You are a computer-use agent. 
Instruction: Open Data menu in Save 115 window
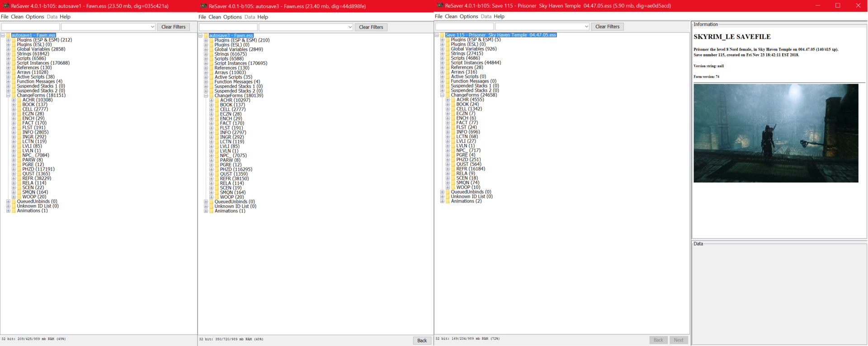point(486,16)
